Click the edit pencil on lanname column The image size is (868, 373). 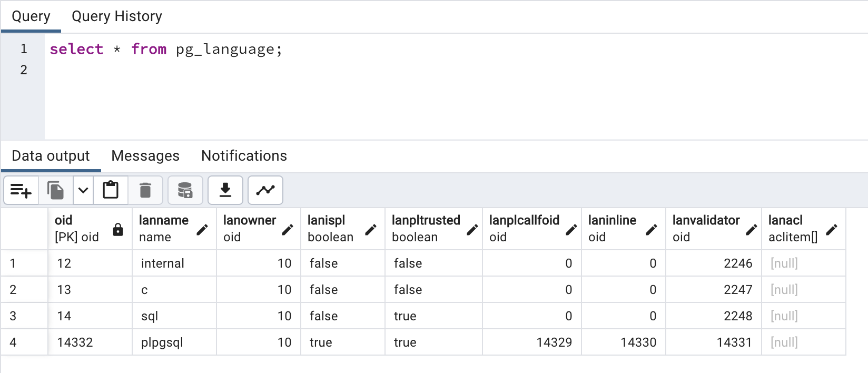(202, 229)
